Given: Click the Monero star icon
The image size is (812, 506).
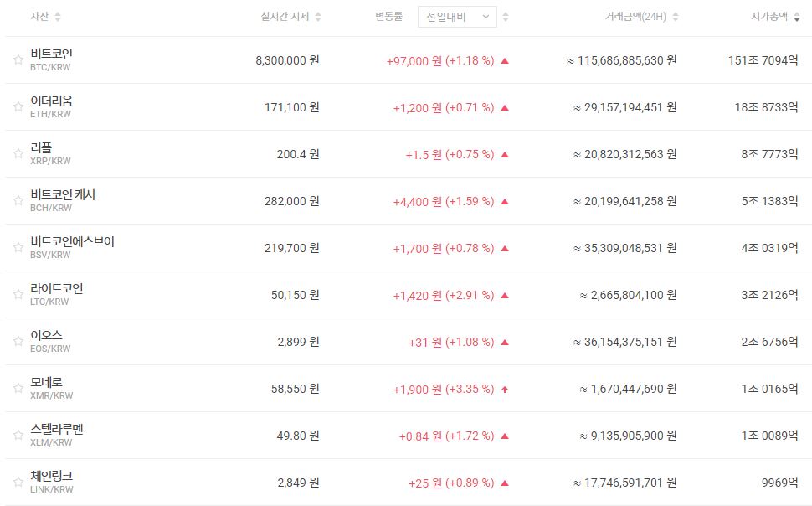Looking at the screenshot, I should pyautogui.click(x=18, y=388).
